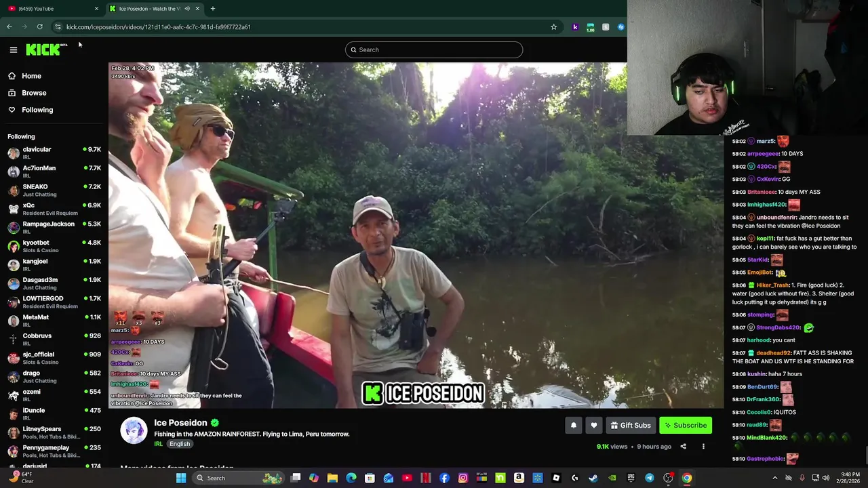Click the IRL category tag
The height and width of the screenshot is (488, 868).
pos(158,444)
